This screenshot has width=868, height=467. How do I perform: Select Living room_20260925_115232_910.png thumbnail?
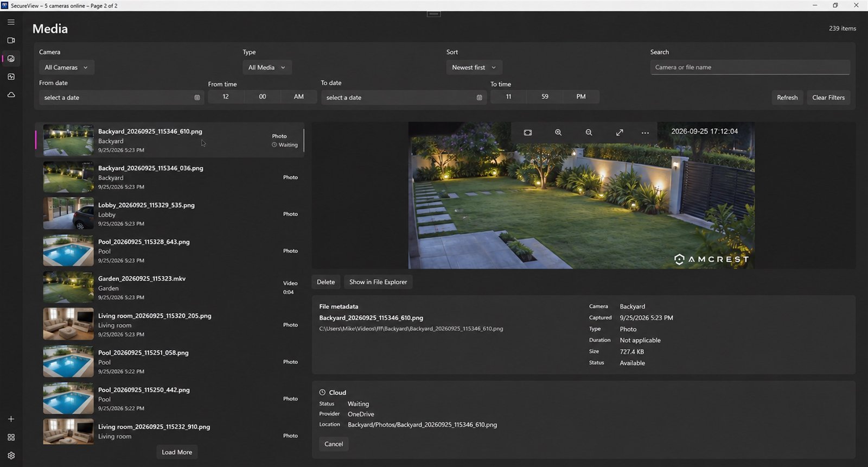pos(68,432)
